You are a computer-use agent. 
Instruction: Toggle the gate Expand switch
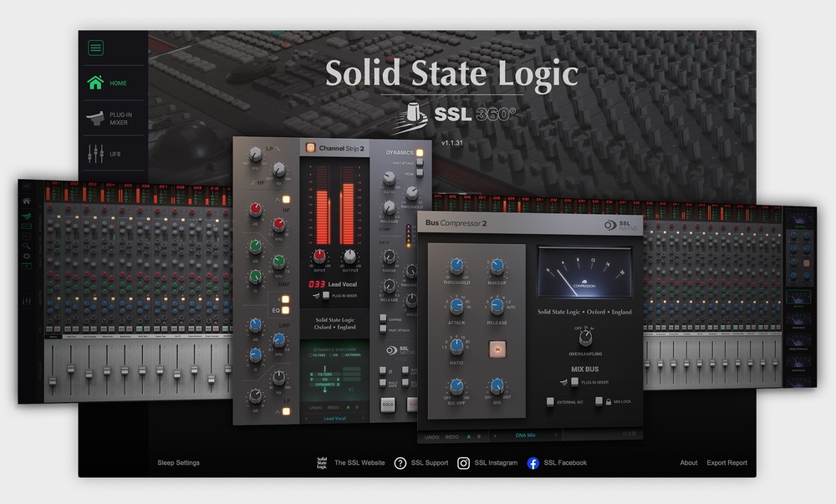pos(383,318)
